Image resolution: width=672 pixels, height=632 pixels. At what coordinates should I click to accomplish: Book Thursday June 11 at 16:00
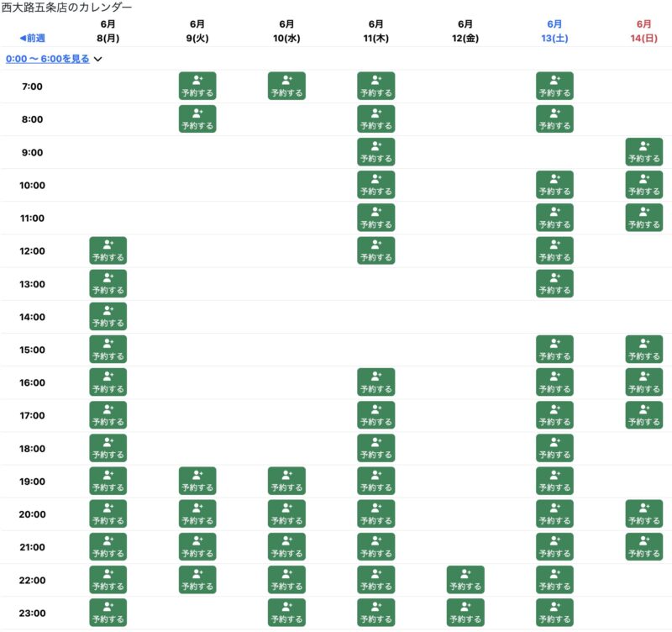[375, 382]
